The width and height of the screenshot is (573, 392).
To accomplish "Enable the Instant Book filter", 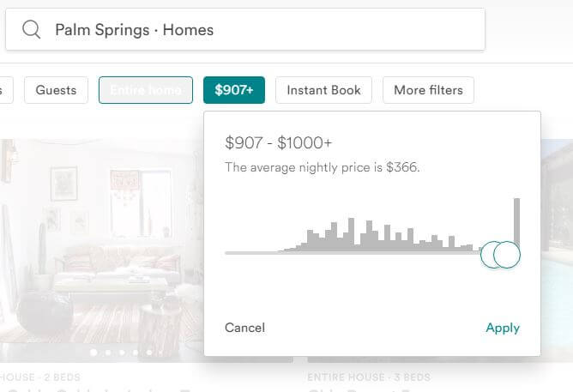I will point(323,90).
